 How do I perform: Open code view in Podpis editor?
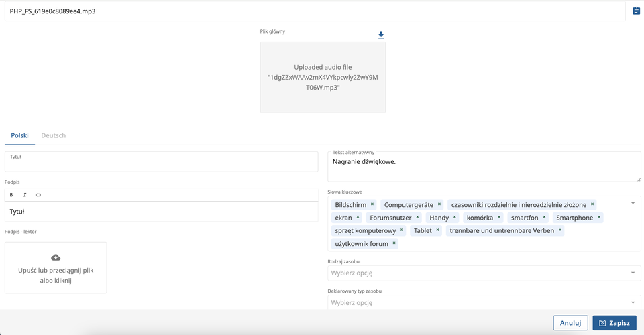38,195
